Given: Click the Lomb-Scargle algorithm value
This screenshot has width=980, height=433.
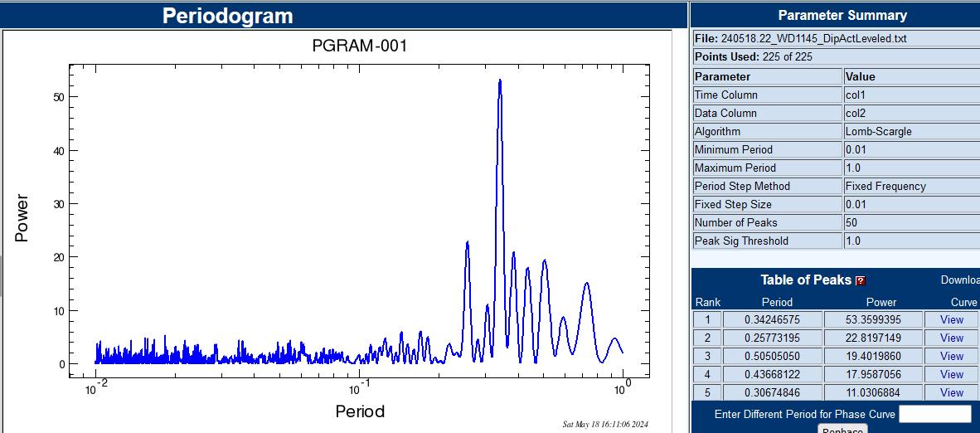Looking at the screenshot, I should click(x=878, y=131).
